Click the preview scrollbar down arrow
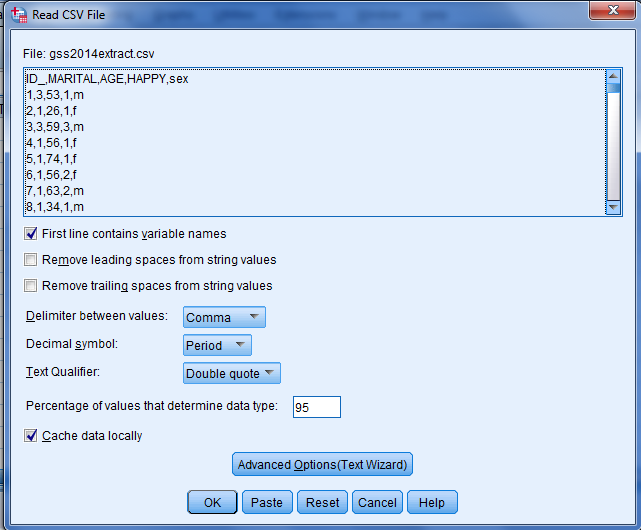This screenshot has height=530, width=641. 613,207
